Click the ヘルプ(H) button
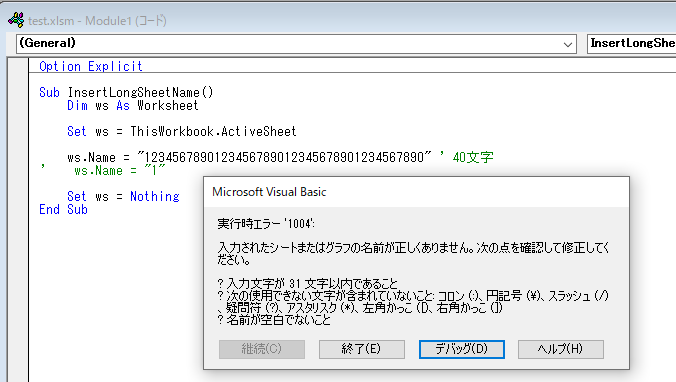Viewport: 676px width, 382px height. [560, 349]
